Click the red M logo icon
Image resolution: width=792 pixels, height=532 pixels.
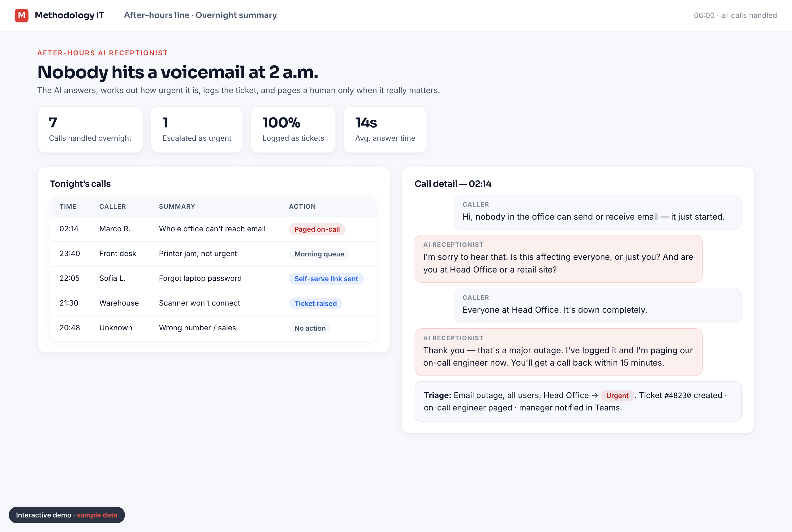pos(21,15)
